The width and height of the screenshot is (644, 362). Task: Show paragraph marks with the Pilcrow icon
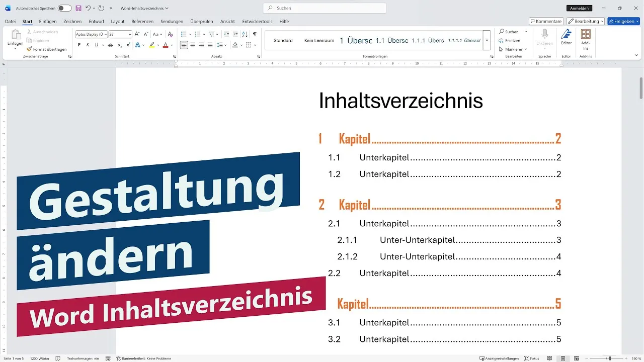tap(255, 34)
